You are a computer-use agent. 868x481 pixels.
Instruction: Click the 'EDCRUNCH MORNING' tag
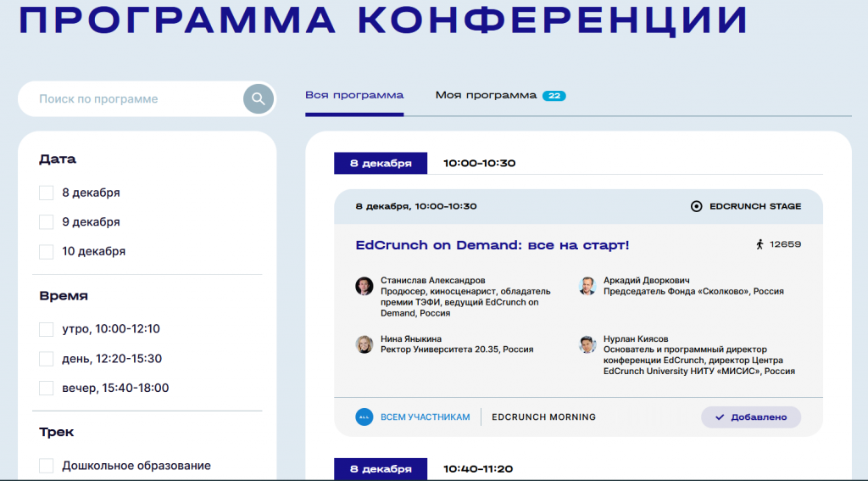pyautogui.click(x=543, y=417)
